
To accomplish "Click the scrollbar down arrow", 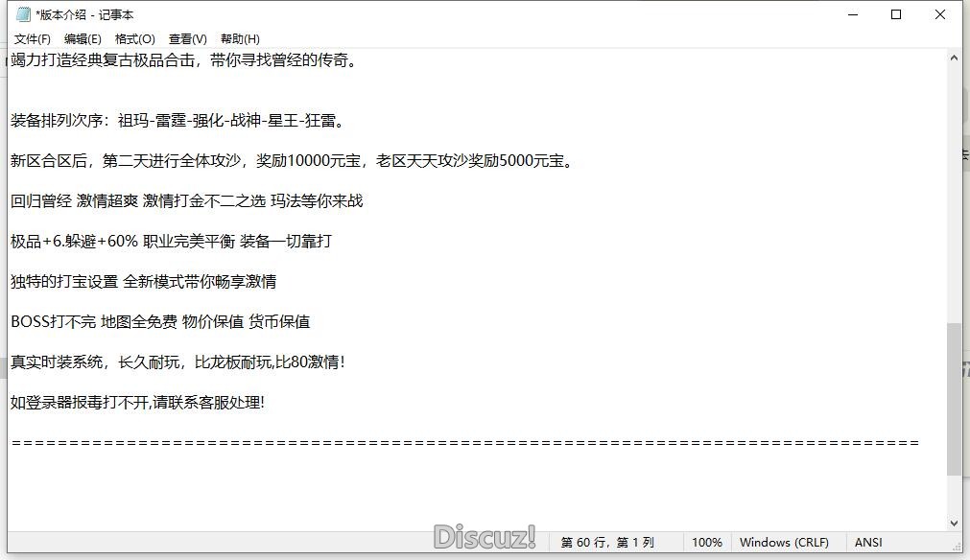I will tap(956, 521).
